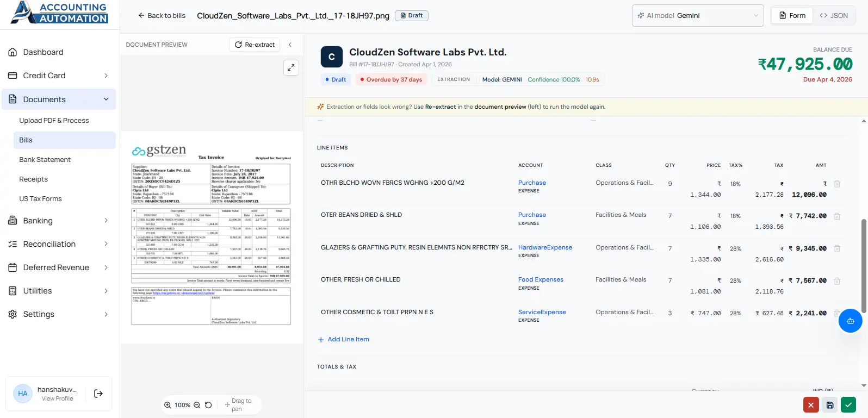
Task: Select Facilities & Meals class for beans line
Action: pyautogui.click(x=621, y=215)
